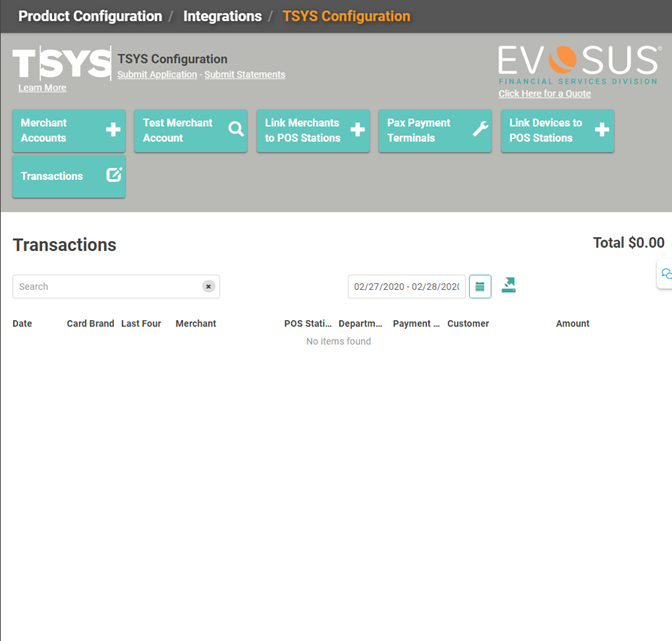Viewport: 672px width, 641px height.
Task: Click the Transactions tile edit icon
Action: [x=113, y=175]
